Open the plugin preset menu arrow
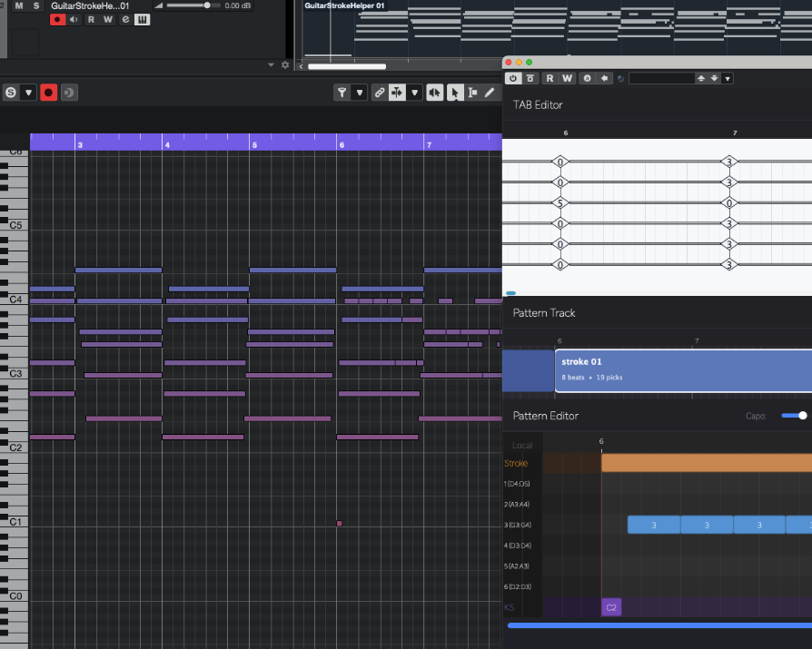Viewport: 812px width, 649px height. [728, 78]
